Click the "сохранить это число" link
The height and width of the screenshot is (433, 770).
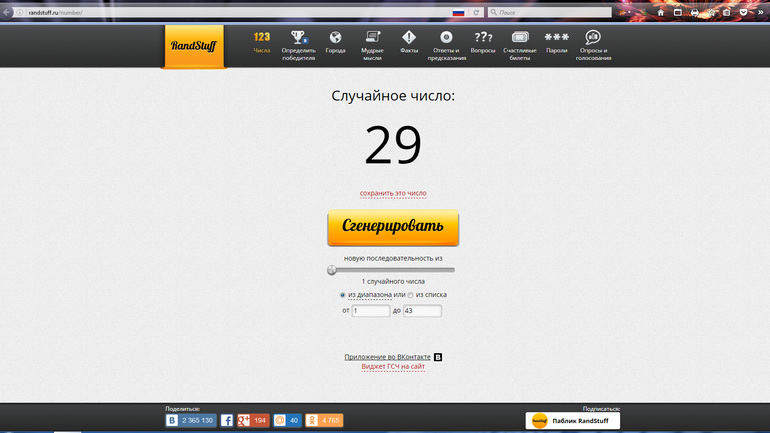(x=394, y=193)
